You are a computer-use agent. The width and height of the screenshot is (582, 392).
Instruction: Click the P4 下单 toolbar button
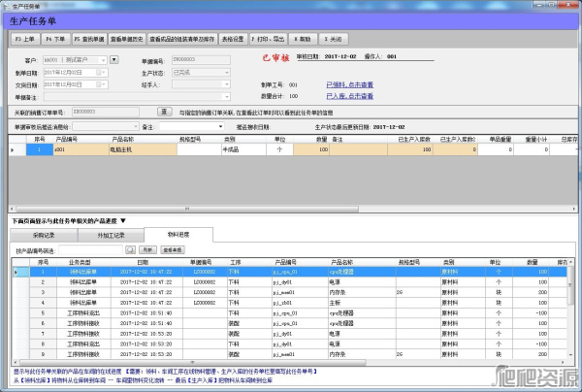(54, 40)
